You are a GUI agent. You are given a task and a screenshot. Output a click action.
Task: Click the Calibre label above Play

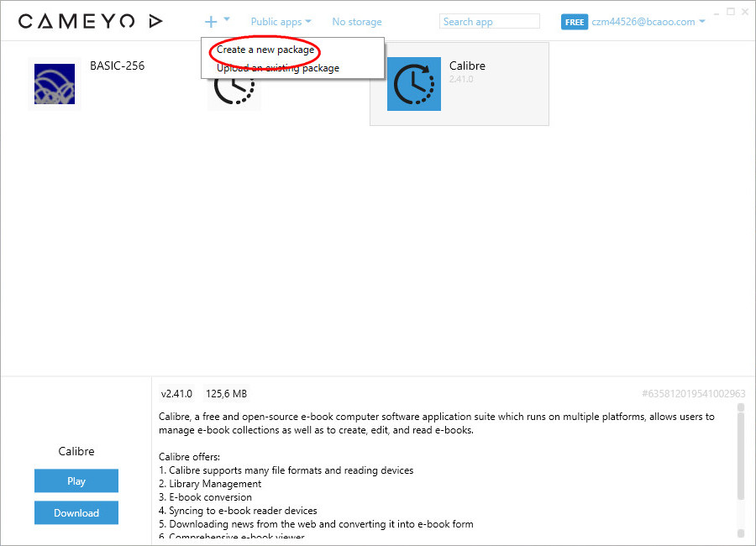tap(76, 451)
